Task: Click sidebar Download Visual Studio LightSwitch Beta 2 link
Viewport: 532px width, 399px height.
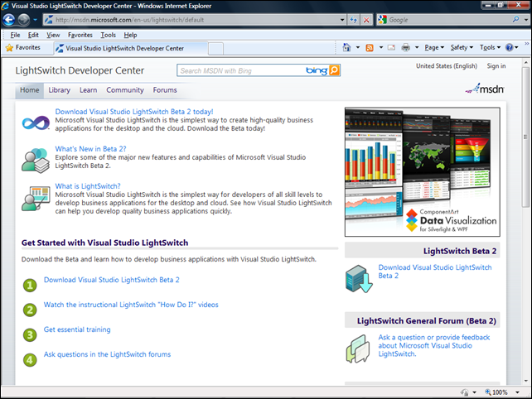Action: click(435, 272)
